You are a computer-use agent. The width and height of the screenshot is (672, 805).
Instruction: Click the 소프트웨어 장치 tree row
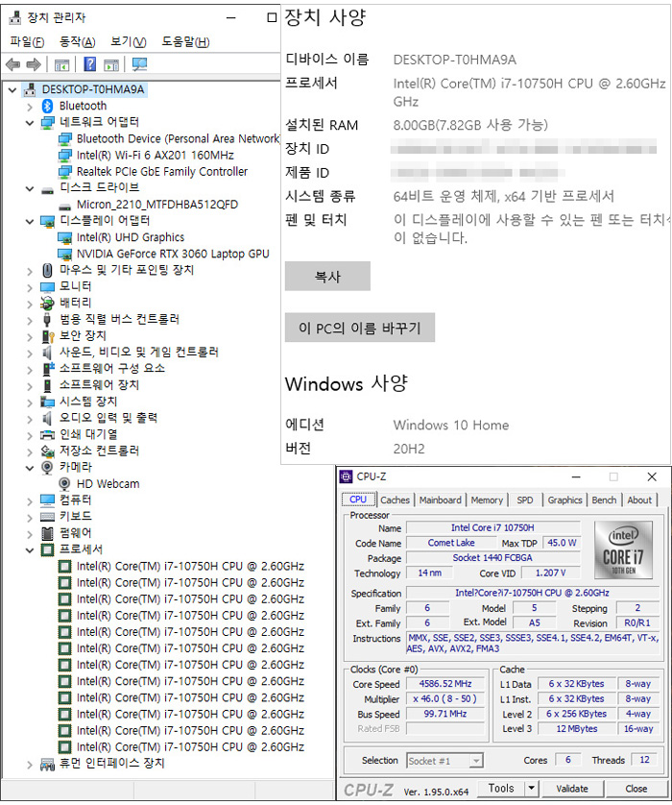point(99,385)
